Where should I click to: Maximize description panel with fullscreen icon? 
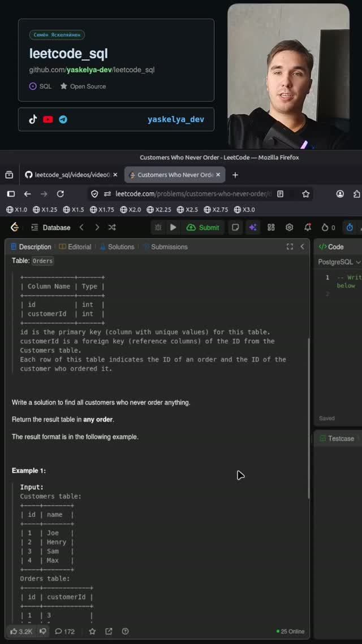point(290,246)
